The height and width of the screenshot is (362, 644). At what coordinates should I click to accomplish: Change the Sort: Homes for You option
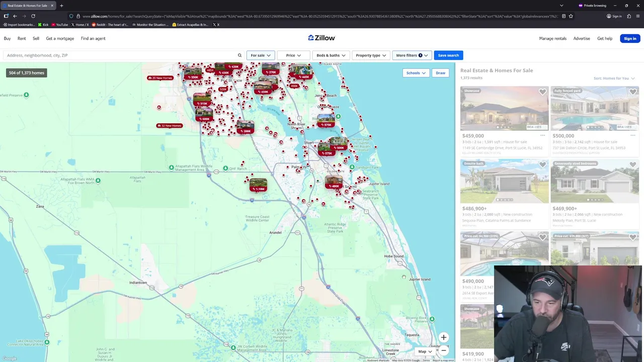tap(614, 78)
